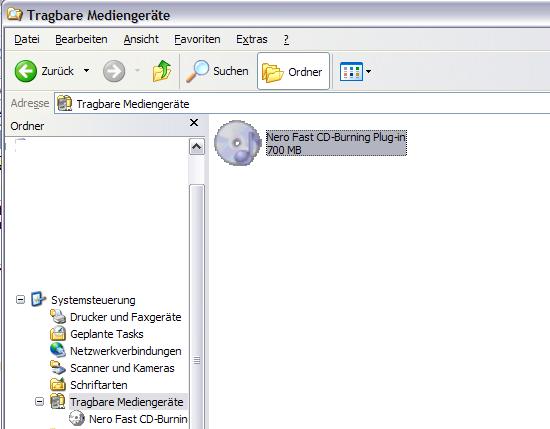
Task: Click the grey forward arrow icon
Action: coord(114,71)
